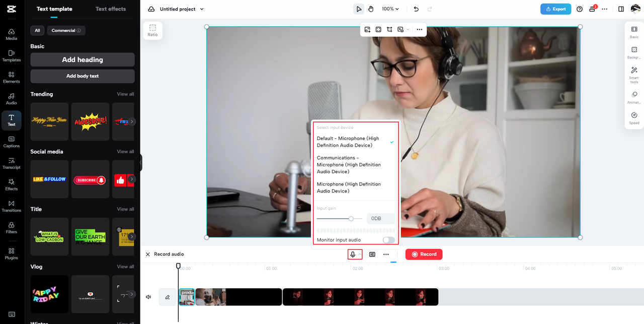
Task: Click Add body text button
Action: tap(83, 76)
